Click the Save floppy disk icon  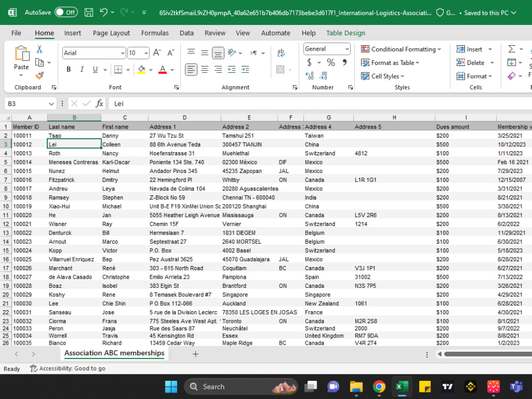click(x=89, y=13)
